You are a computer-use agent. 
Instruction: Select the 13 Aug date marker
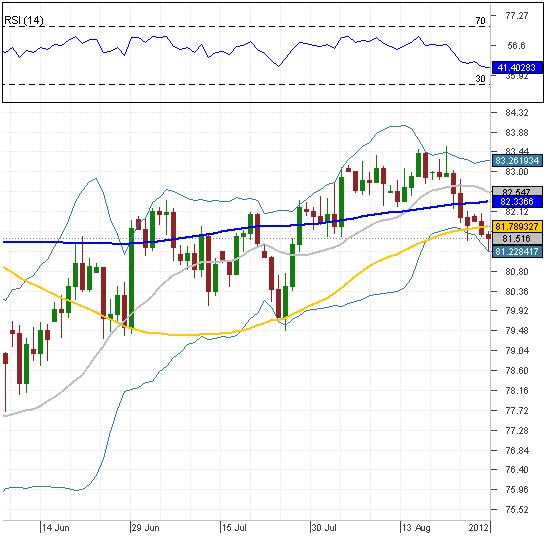pyautogui.click(x=416, y=527)
